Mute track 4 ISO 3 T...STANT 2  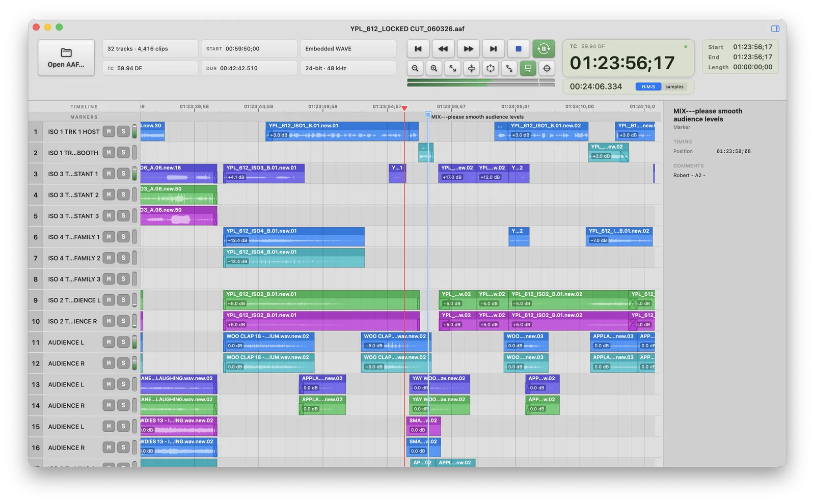click(108, 194)
